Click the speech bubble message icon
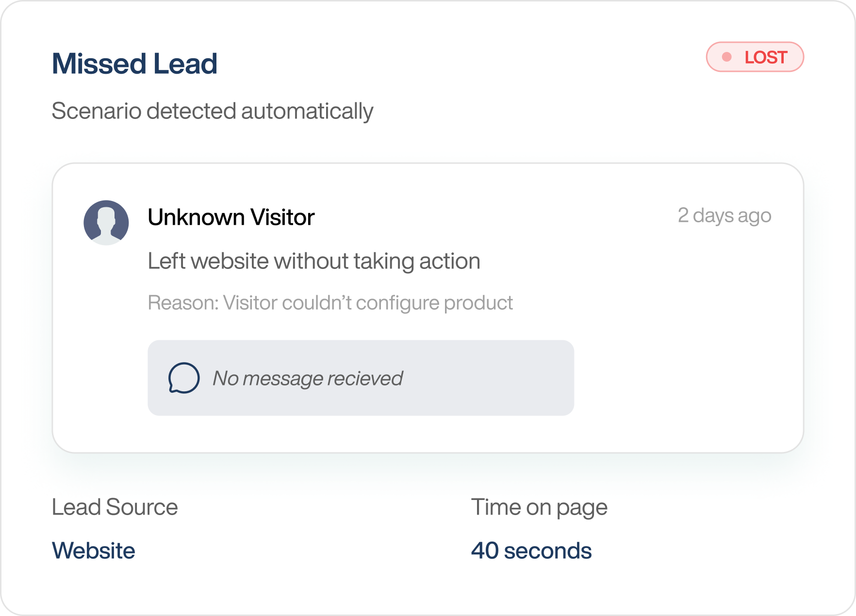856x616 pixels. (x=183, y=378)
